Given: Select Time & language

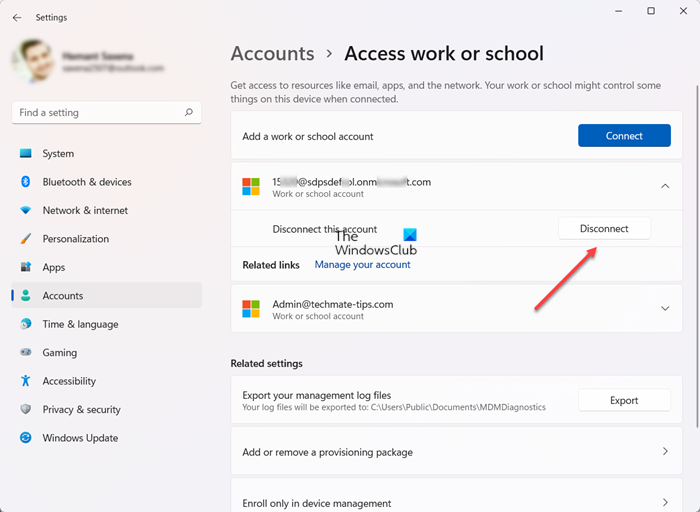Looking at the screenshot, I should 107,324.
